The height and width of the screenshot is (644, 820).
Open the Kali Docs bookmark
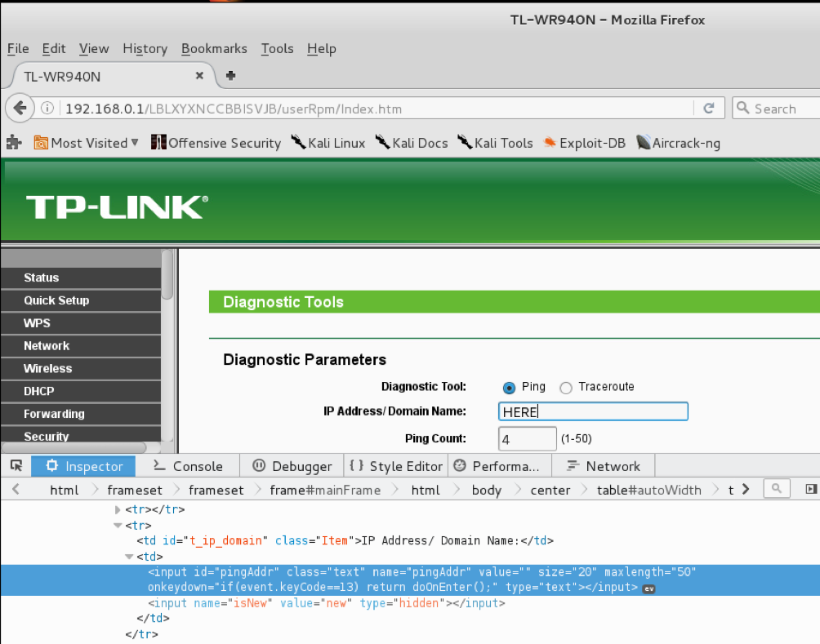pyautogui.click(x=412, y=143)
